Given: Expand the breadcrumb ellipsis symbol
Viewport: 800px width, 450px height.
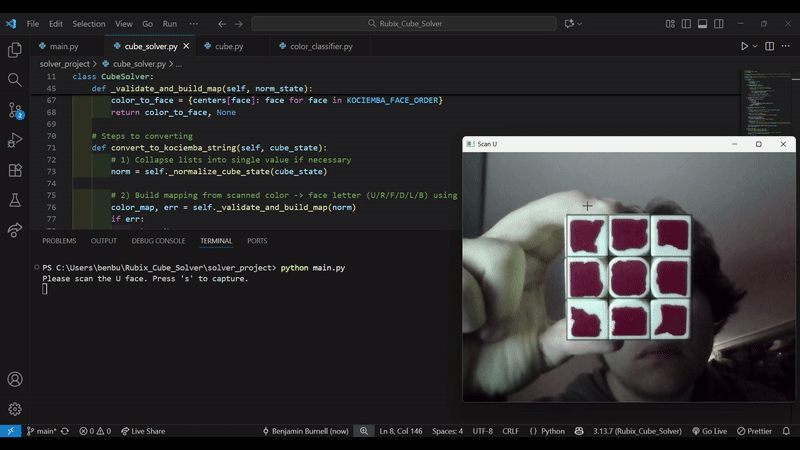Looking at the screenshot, I should pyautogui.click(x=179, y=64).
